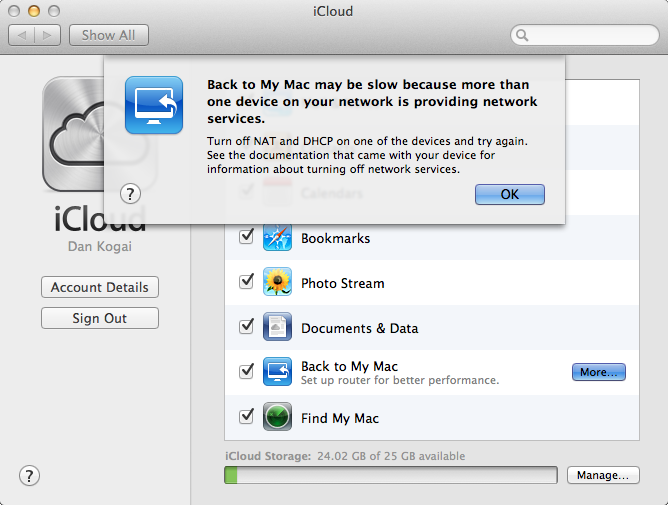Click the 'Set up router for better performance' text
This screenshot has width=668, height=505.
(400, 380)
